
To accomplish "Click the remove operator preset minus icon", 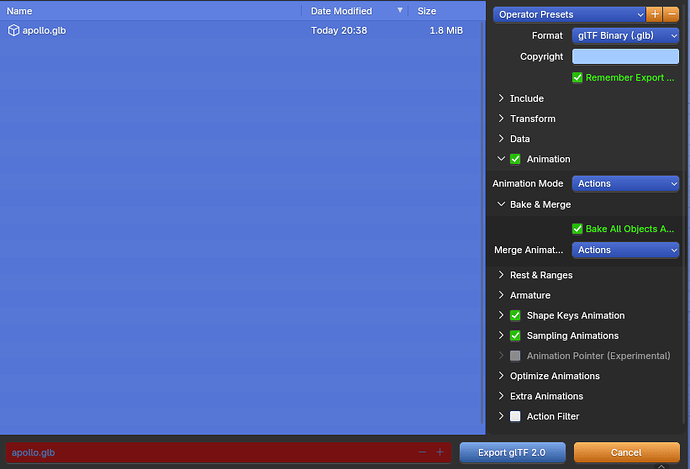I will click(x=671, y=14).
